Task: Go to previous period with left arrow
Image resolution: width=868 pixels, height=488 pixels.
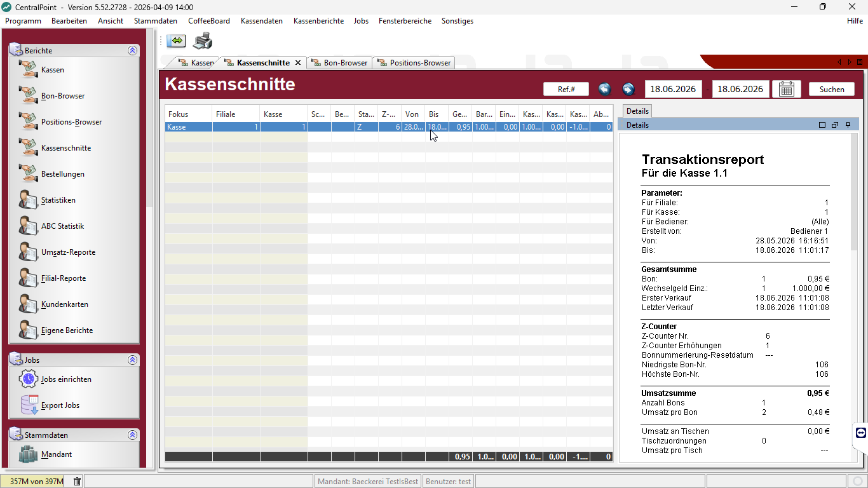Action: point(605,89)
